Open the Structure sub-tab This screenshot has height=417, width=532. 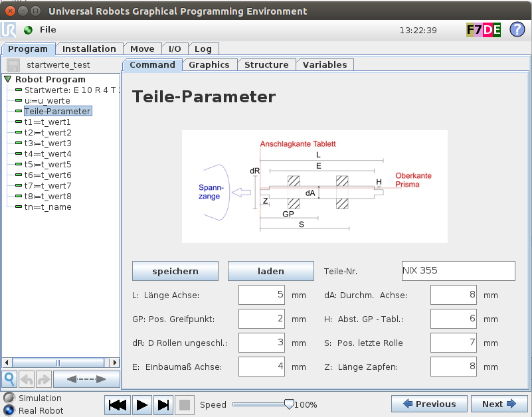[x=266, y=65]
